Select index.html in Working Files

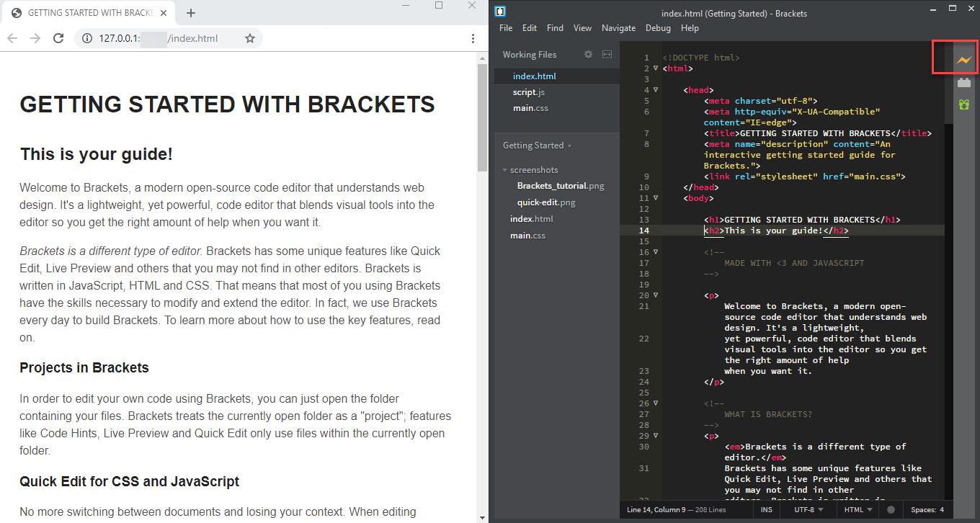tap(556, 76)
